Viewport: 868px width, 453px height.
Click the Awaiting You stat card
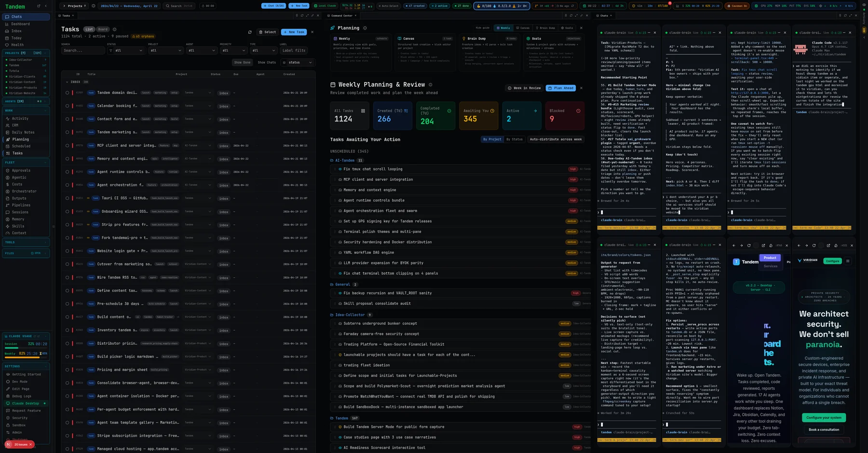(x=479, y=116)
